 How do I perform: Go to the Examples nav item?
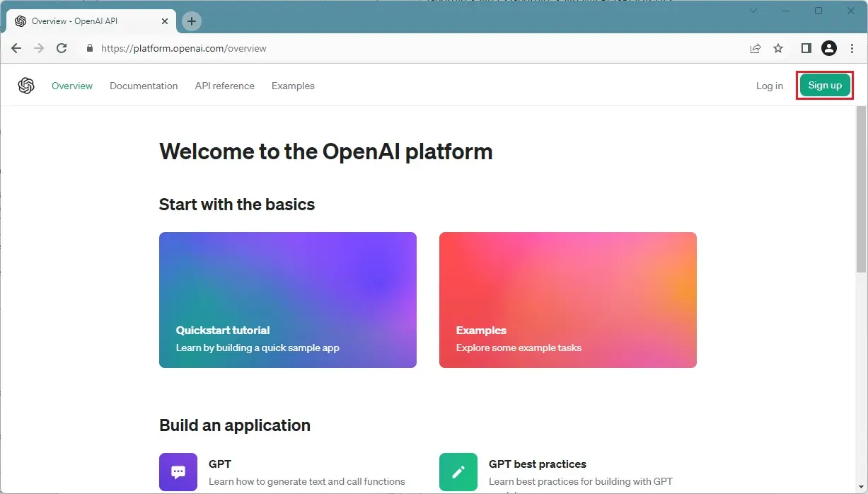293,86
